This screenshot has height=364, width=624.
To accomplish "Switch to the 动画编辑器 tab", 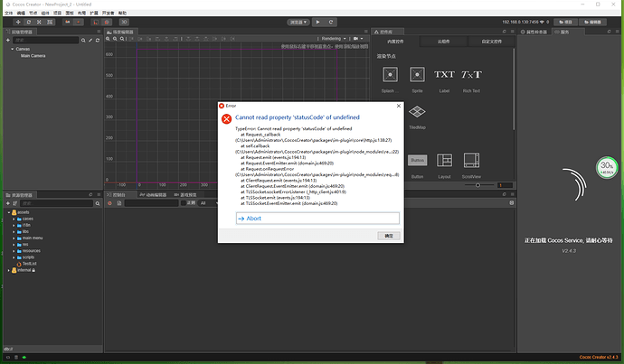I will click(154, 195).
